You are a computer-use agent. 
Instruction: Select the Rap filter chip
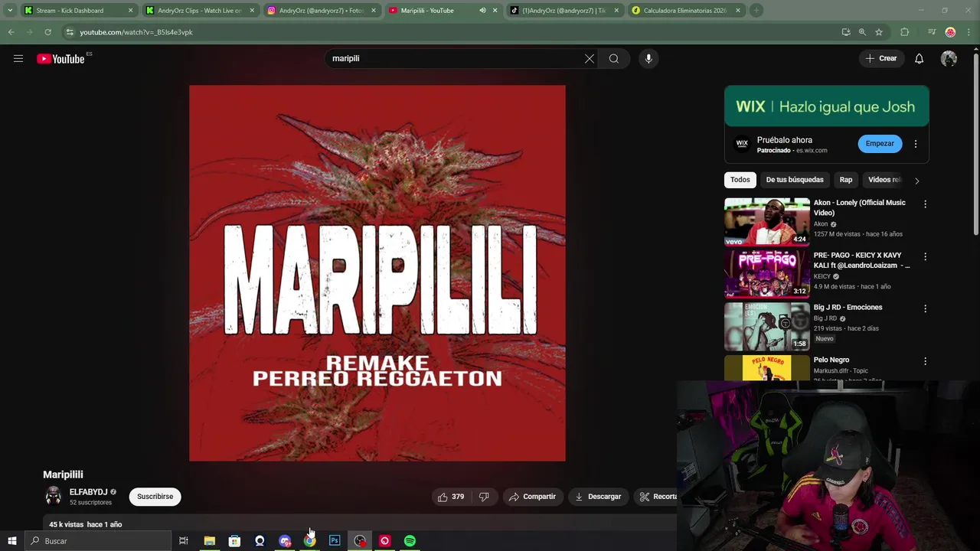click(x=846, y=180)
